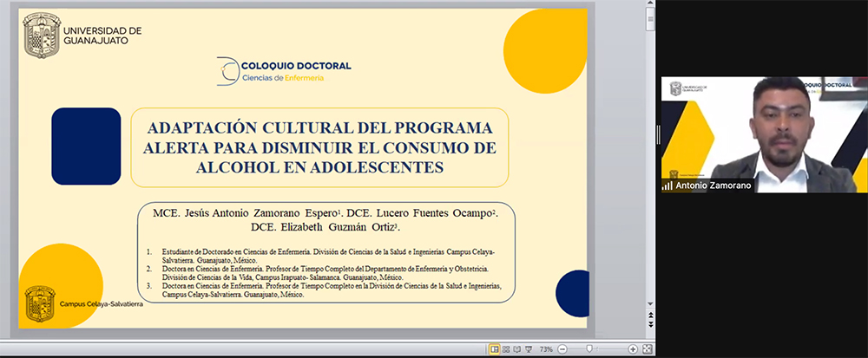
Task: Select the slide title text box
Action: pyautogui.click(x=318, y=147)
